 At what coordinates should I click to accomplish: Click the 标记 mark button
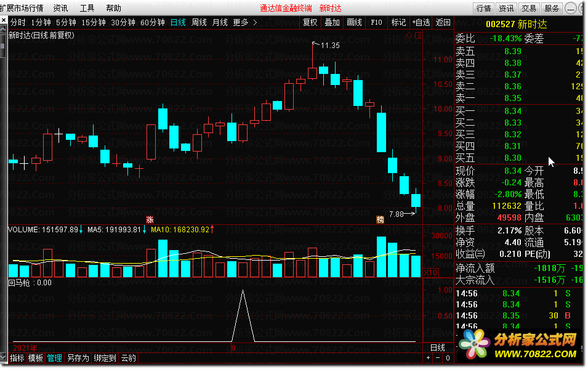pyautogui.click(x=398, y=23)
